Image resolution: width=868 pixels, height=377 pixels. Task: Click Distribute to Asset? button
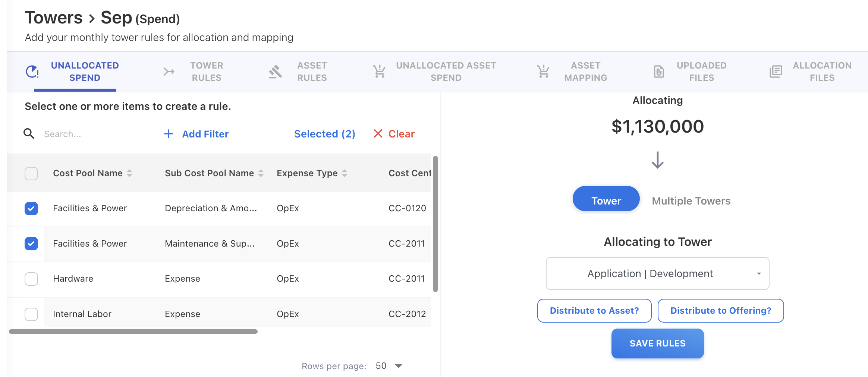[594, 311]
